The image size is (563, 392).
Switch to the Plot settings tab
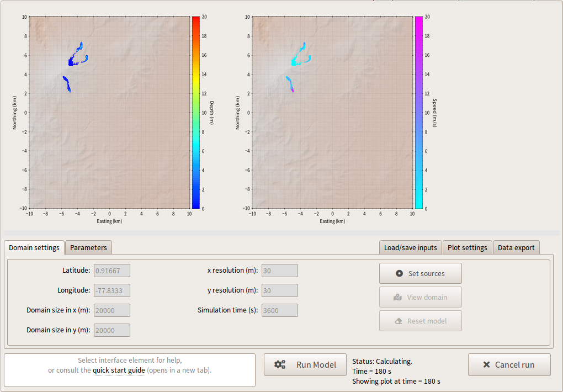pos(468,247)
